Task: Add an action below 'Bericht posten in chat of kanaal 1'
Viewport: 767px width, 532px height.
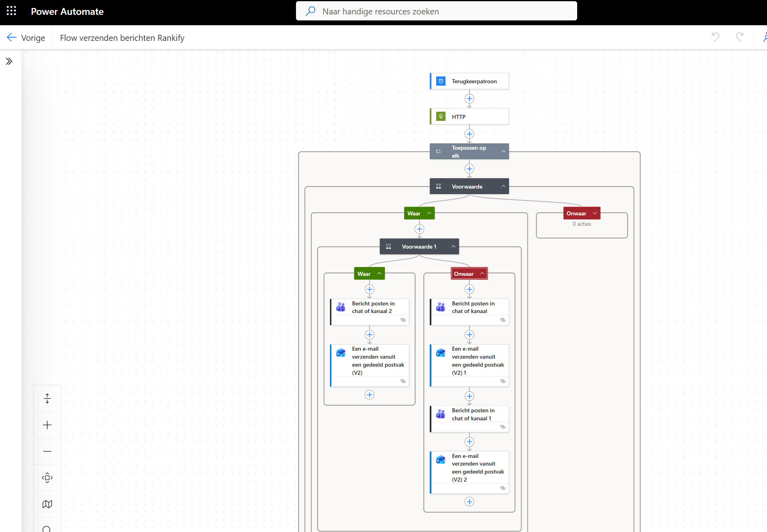Action: coord(469,442)
